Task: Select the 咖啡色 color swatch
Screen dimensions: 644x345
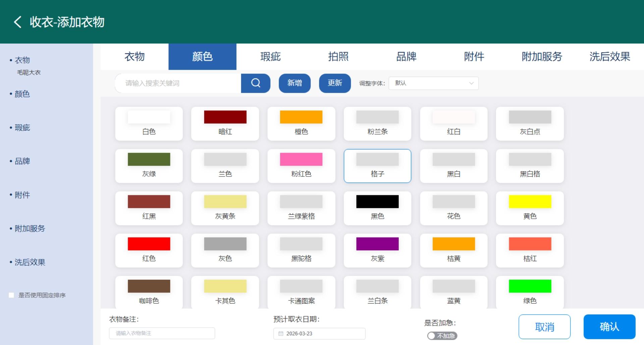Action: [149, 292]
